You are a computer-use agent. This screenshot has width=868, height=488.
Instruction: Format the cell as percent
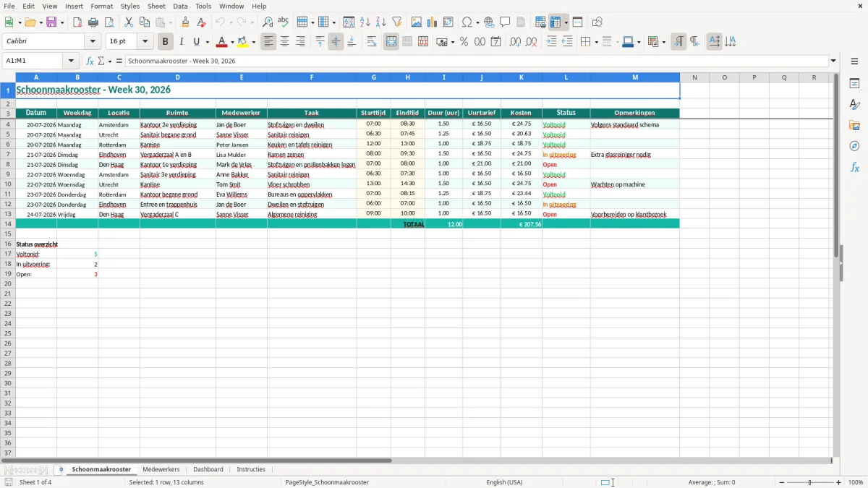464,42
